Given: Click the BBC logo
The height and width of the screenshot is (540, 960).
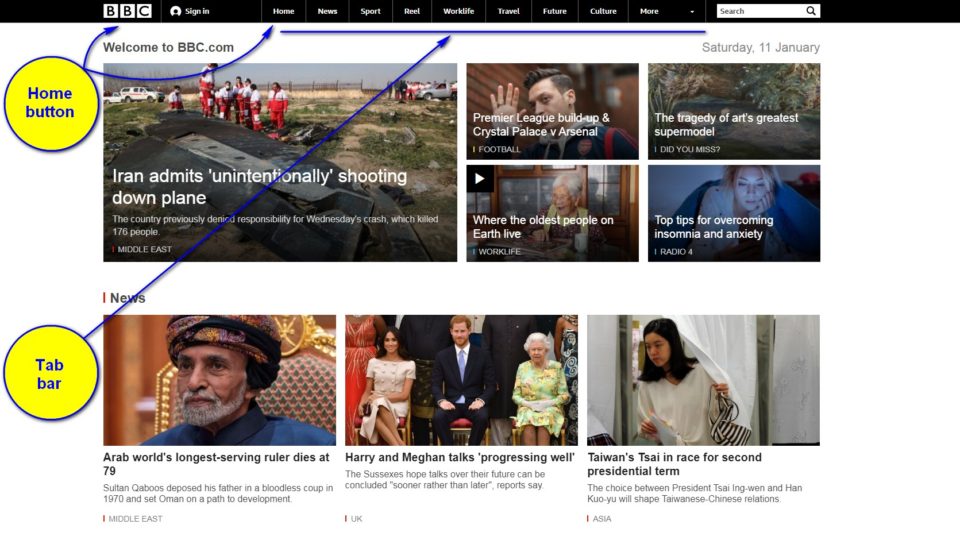Looking at the screenshot, I should [127, 11].
